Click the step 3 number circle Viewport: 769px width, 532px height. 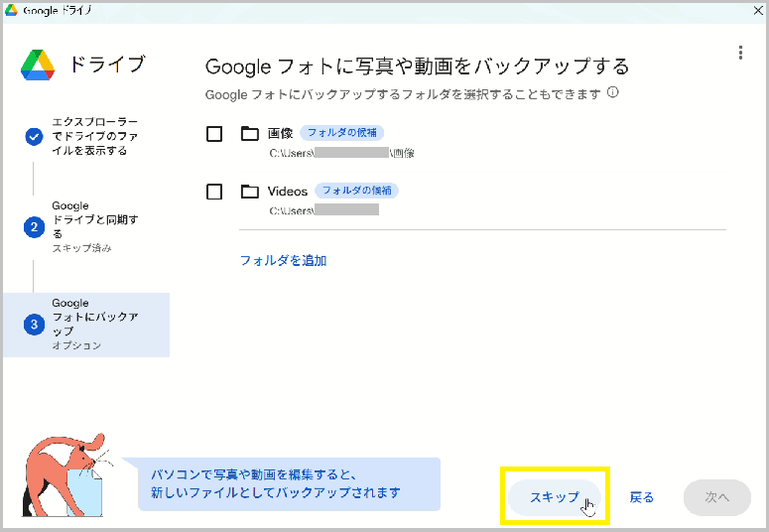tap(34, 325)
